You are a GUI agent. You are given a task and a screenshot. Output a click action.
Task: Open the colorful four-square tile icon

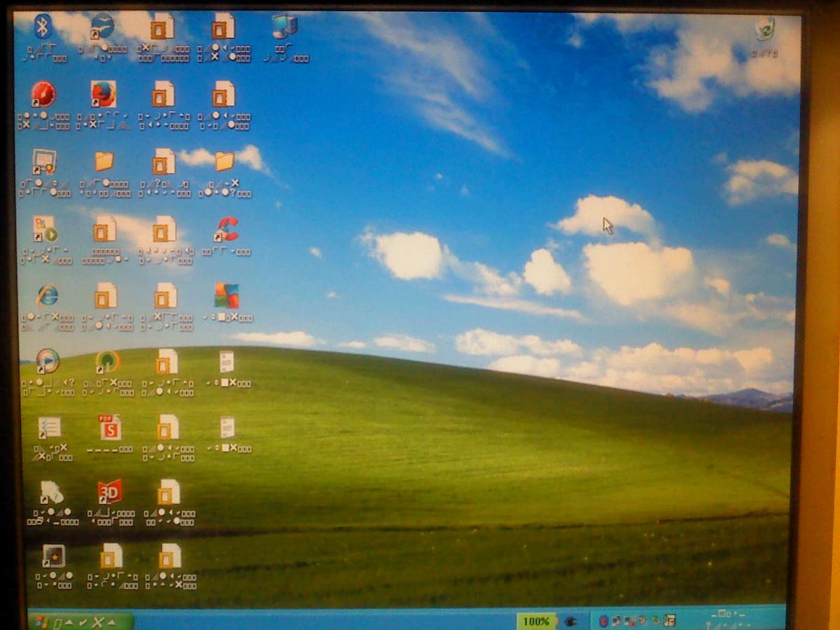226,295
